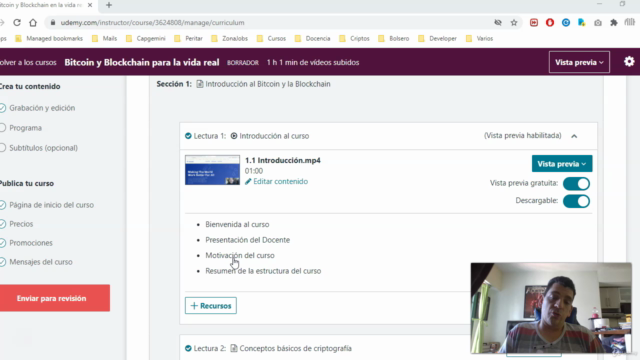Reload the page with the refresh icon

[x=17, y=22]
